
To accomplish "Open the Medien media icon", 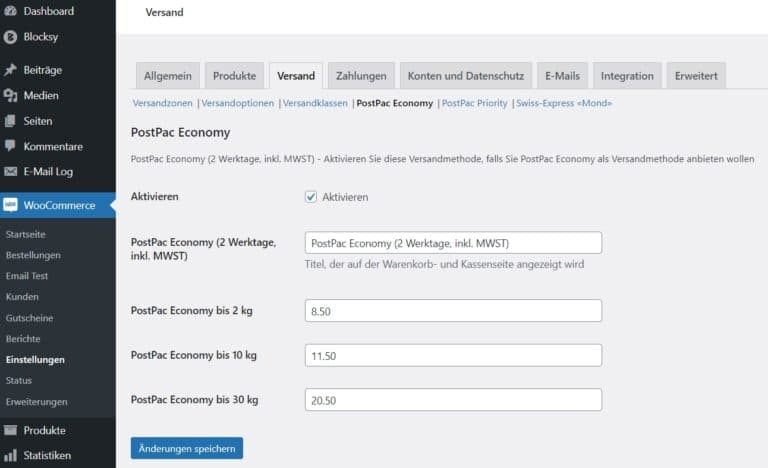I will [10, 96].
